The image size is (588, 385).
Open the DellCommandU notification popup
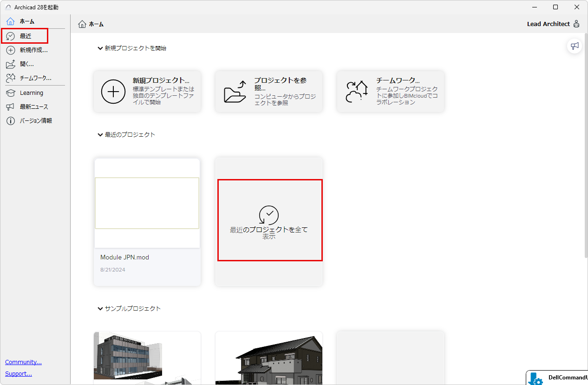[557, 378]
